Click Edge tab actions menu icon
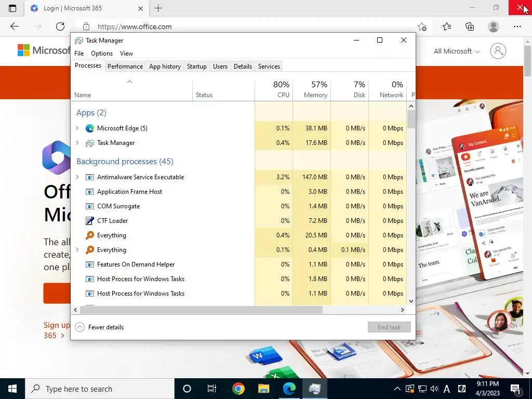Screen dimensions: 532x399 12,8
